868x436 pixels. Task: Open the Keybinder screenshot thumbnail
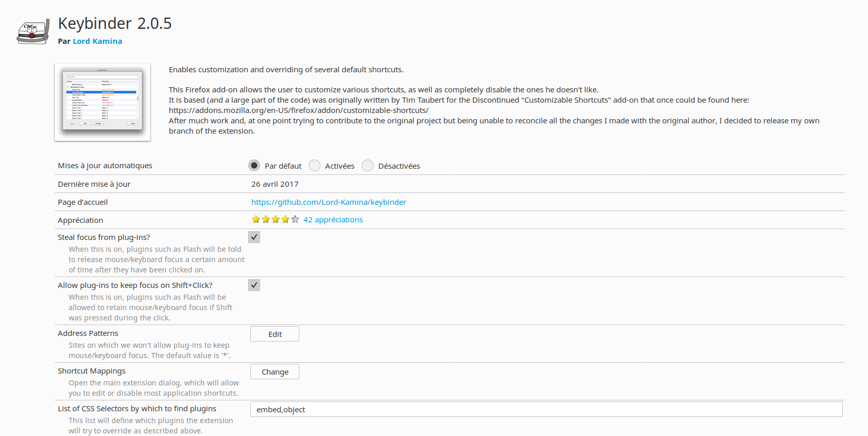tap(102, 102)
